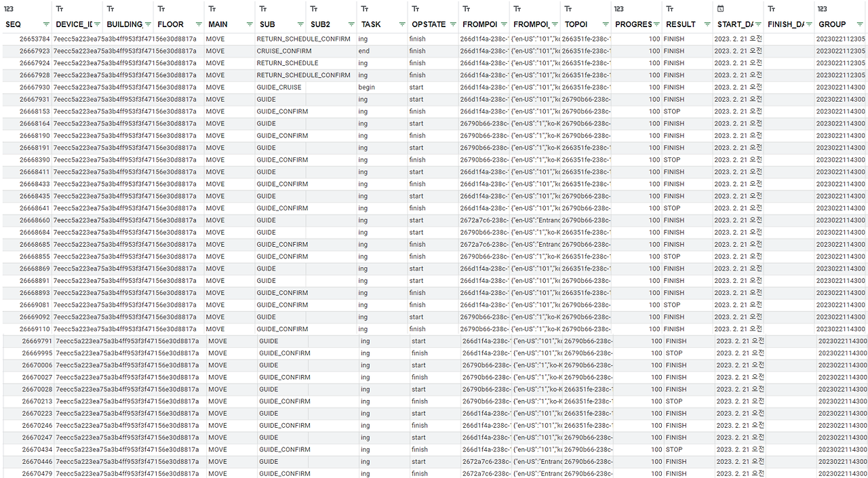Click PROGRESS value 100 in row 26668190

pos(654,136)
